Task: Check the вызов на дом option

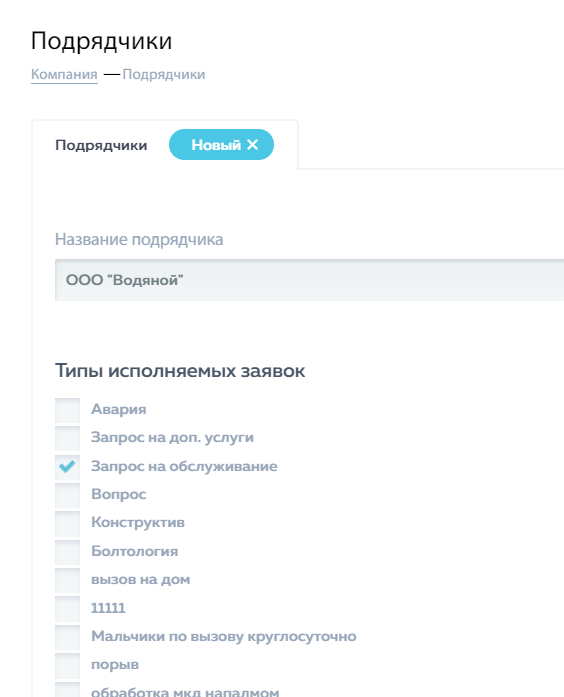Action: tap(68, 581)
